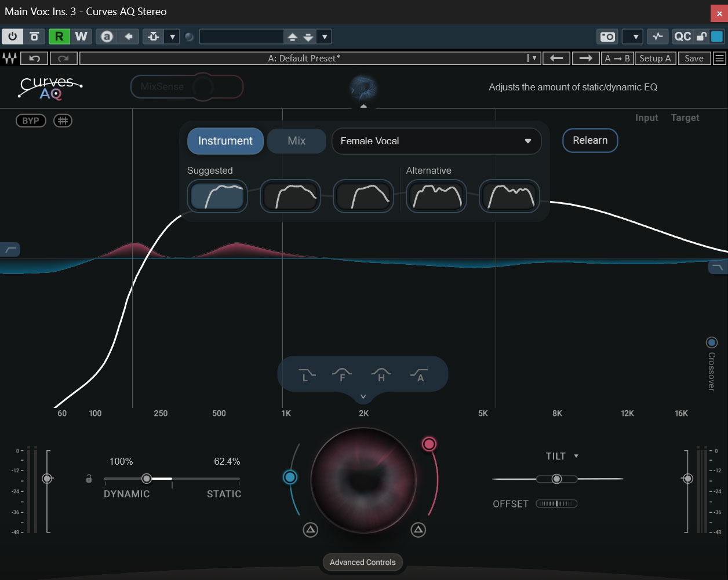The height and width of the screenshot is (580, 728).
Task: Collapse the filter type panel chevron
Action: (363, 397)
